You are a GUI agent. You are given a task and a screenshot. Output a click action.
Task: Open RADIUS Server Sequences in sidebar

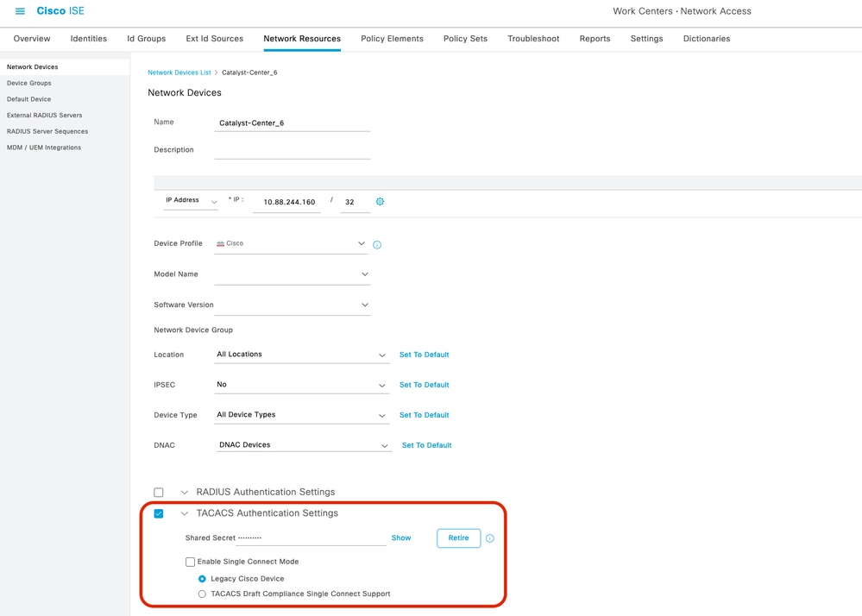coord(47,131)
